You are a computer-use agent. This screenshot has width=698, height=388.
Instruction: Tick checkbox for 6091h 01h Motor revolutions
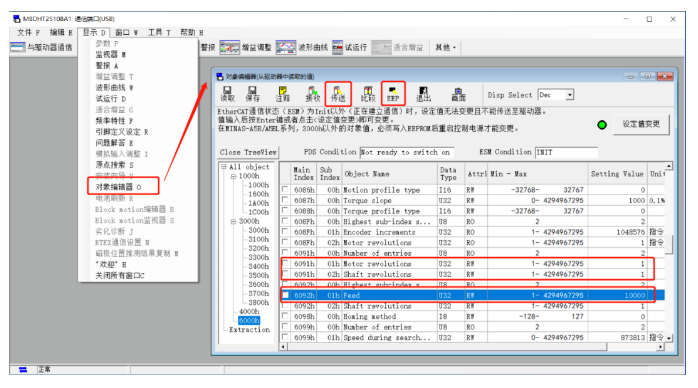285,263
